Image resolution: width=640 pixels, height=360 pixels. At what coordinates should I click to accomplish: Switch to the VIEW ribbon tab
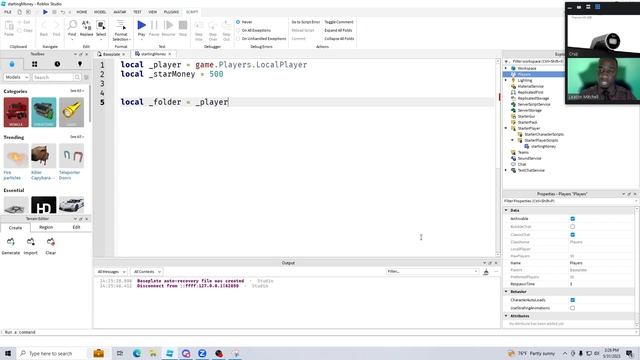pos(153,12)
